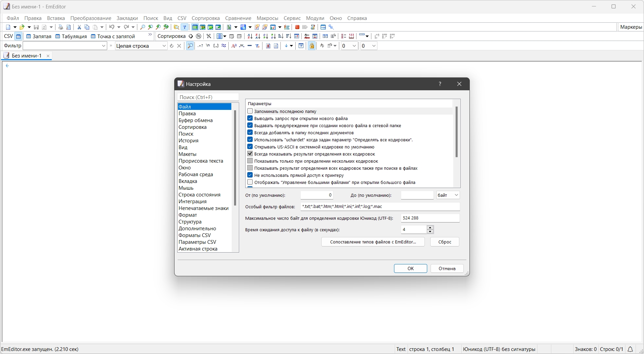Screen dimensions: 644x354
Task: Click the help question mark in the Настройка dialog
Action: click(x=440, y=84)
